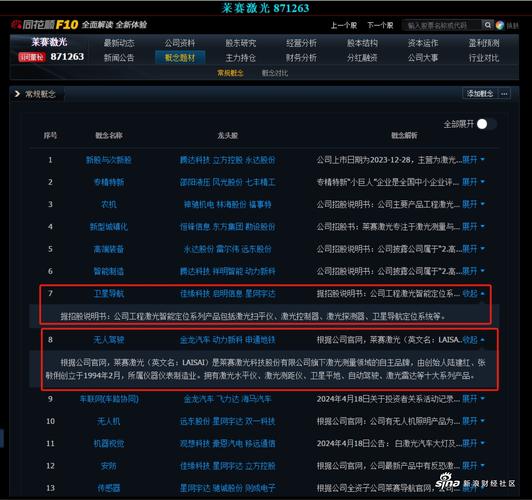
Task: Expand row 12 安防 analysis
Action: [473, 466]
